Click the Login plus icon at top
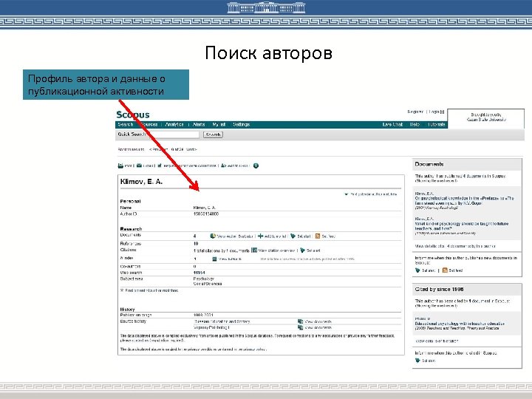The image size is (532, 399). pyautogui.click(x=442, y=112)
